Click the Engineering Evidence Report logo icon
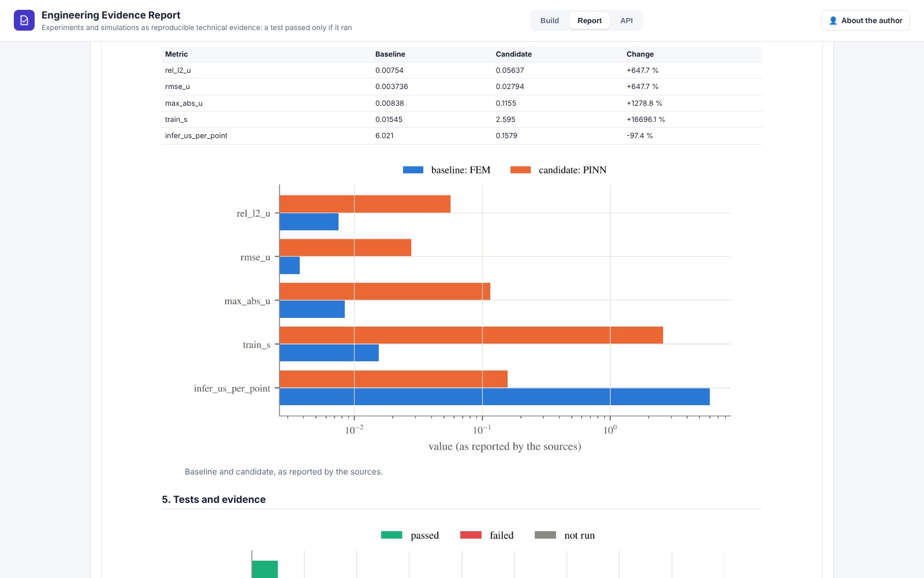This screenshot has height=578, width=924. click(x=24, y=20)
